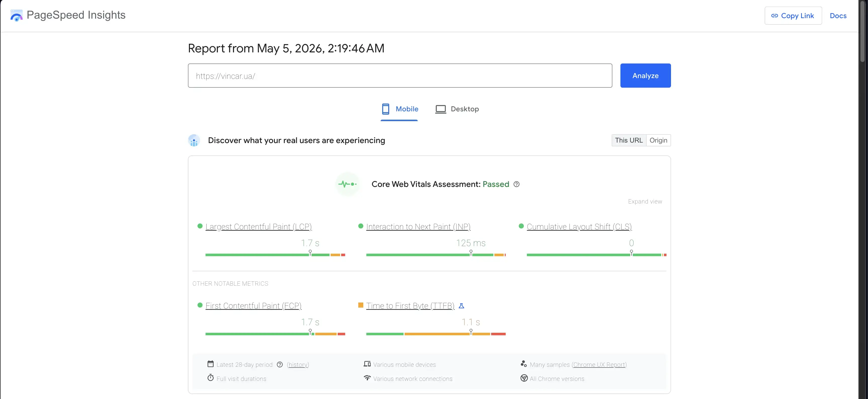The width and height of the screenshot is (868, 399).
Task: Click the mobile phone icon
Action: 385,109
